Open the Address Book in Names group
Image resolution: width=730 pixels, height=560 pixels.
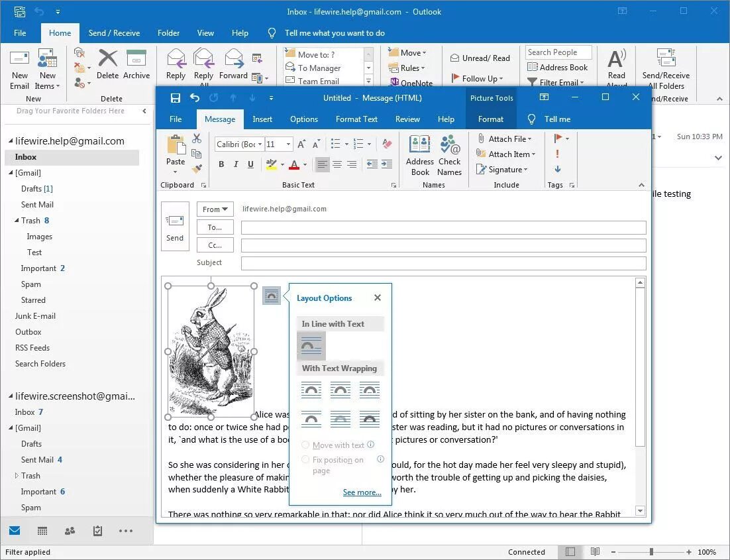coord(419,156)
